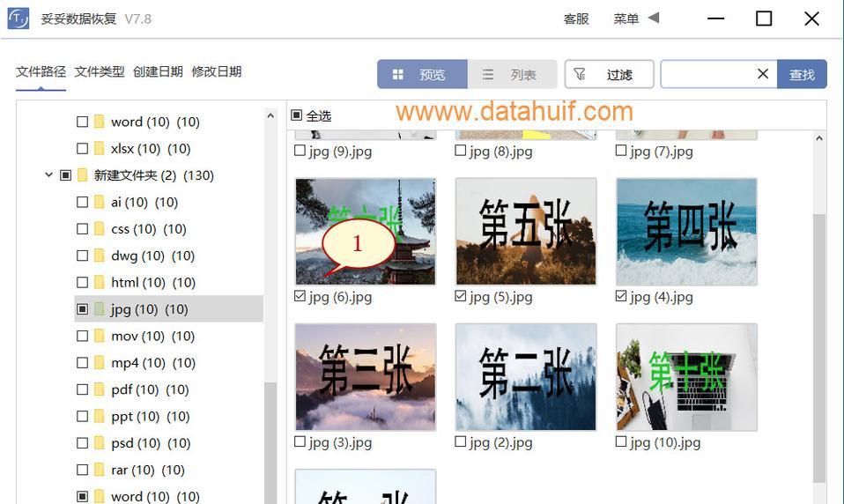Click folder icon of html (10)
Viewport: 844px width, 504px height.
click(99, 282)
